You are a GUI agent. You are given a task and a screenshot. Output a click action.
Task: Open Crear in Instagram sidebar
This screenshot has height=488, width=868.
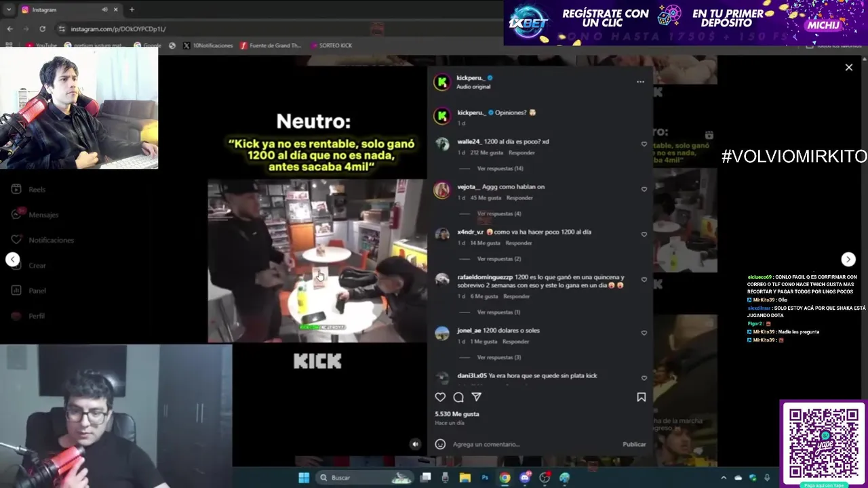[29, 266]
